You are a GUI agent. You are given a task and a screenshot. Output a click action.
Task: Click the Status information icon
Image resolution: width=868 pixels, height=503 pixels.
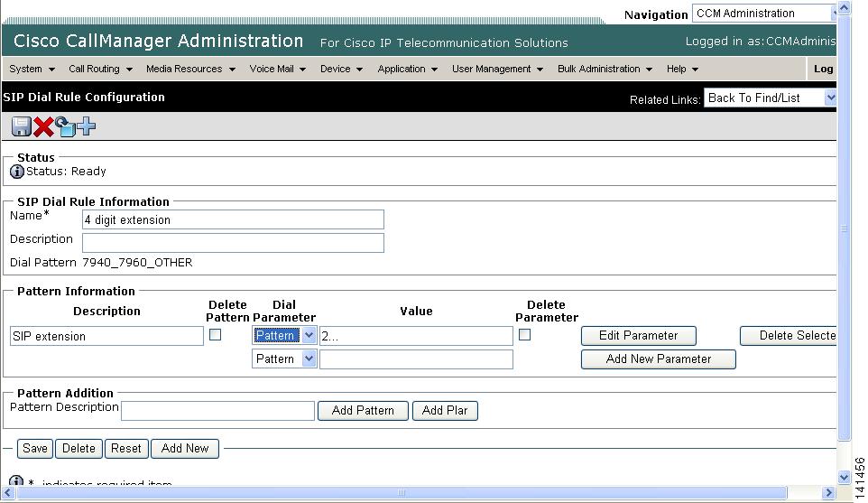click(x=16, y=172)
